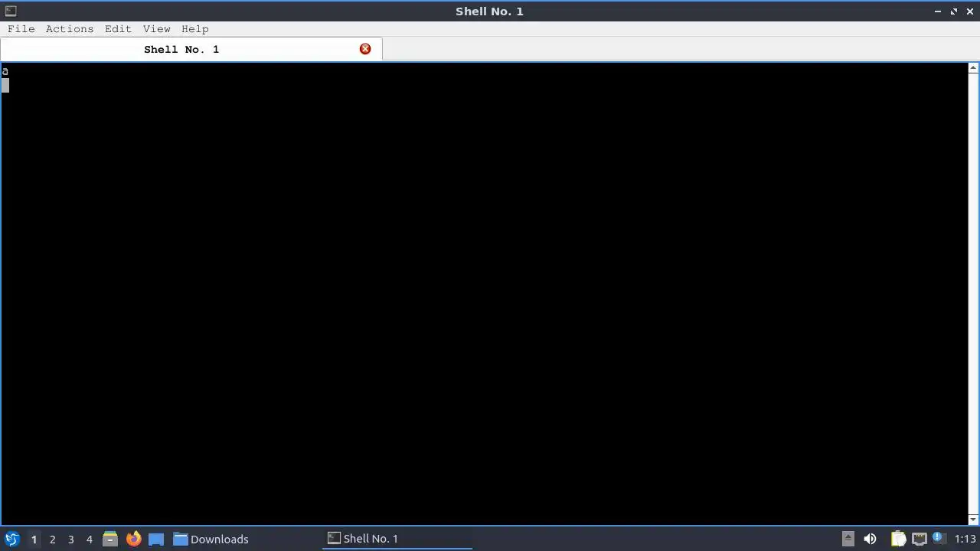Image resolution: width=980 pixels, height=551 pixels.
Task: Open the network connection tray icon
Action: 919,539
